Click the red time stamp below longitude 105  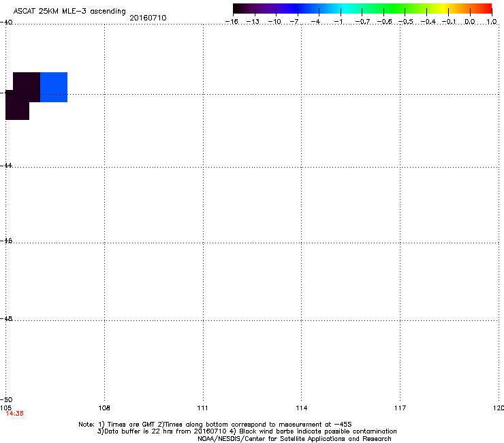coord(14,414)
